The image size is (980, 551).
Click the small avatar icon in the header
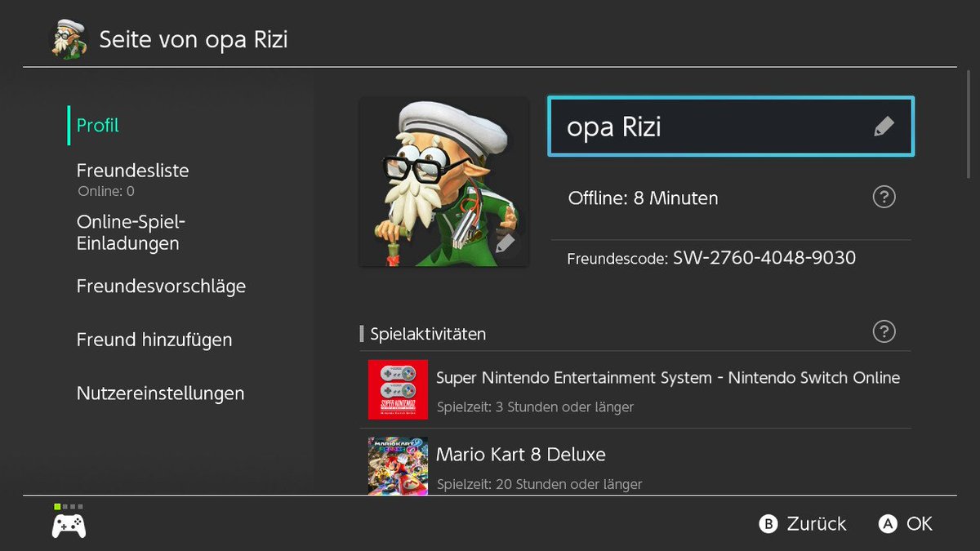click(69, 38)
